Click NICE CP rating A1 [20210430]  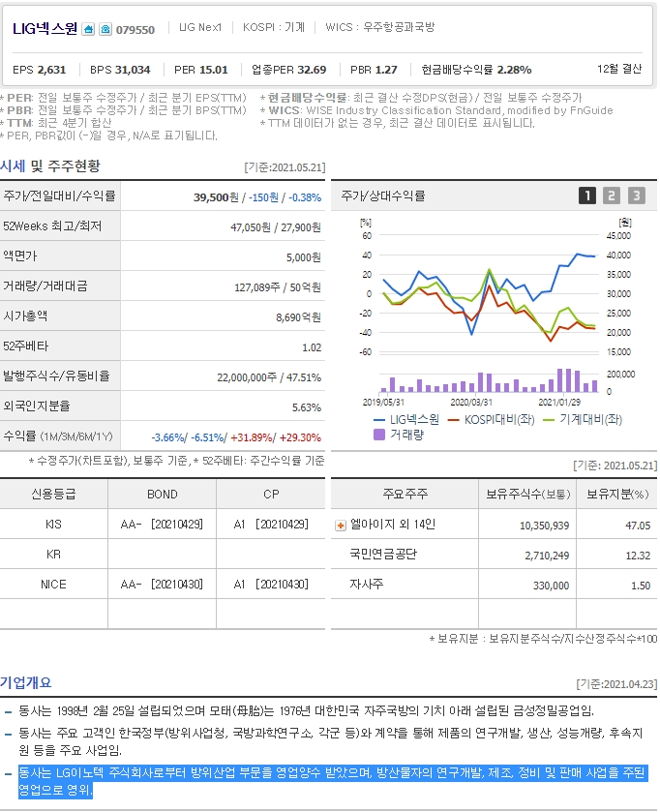271,585
